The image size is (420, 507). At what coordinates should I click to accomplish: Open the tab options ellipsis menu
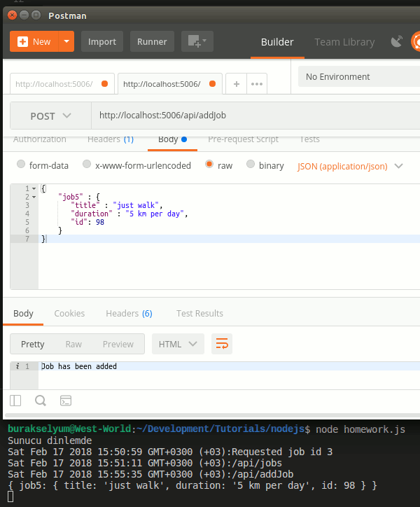[x=257, y=84]
